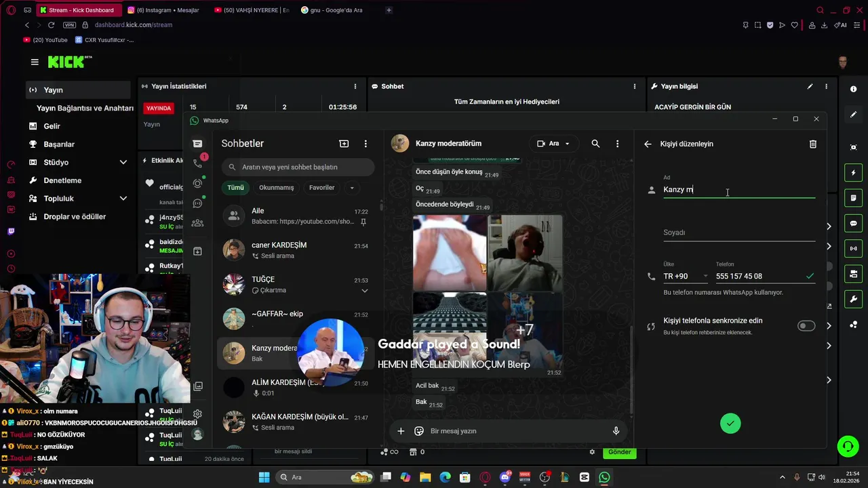
Task: Go back from Kişiyi düzenleyin
Action: tap(648, 144)
